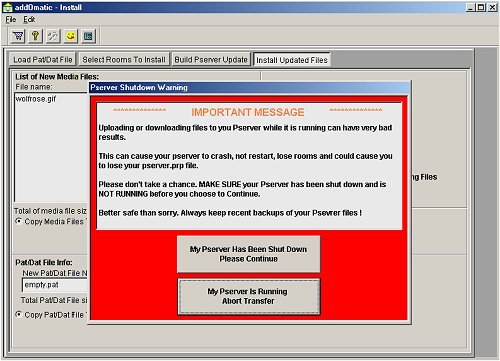Image resolution: width=500 pixels, height=361 pixels.
Task: Confirm My Pserver Has Been Shut Down
Action: pos(248,254)
